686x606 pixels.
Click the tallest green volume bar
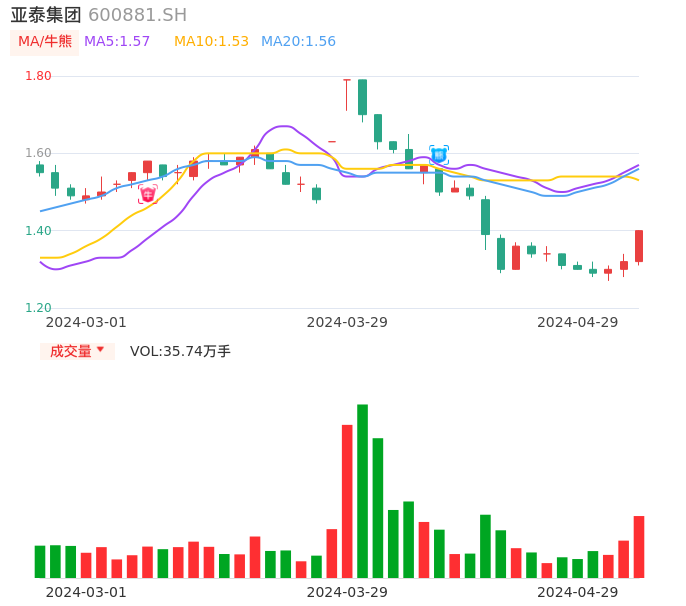pos(362,490)
